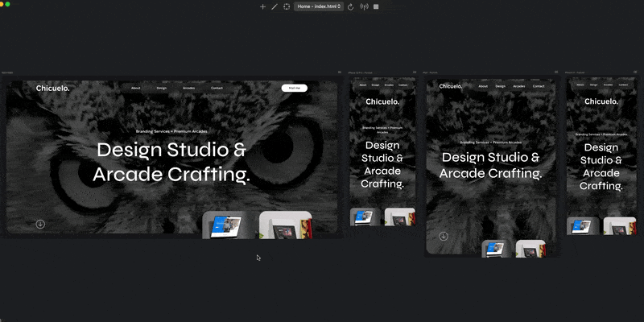Viewport: 644px width, 322px height.
Task: Open options icon above the desktop preview
Action: click(x=341, y=73)
